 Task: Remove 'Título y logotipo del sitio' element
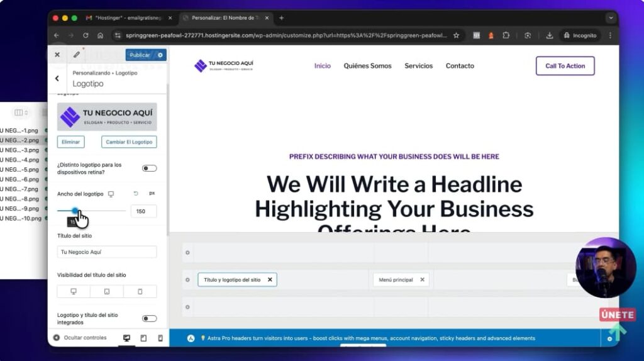coord(270,280)
